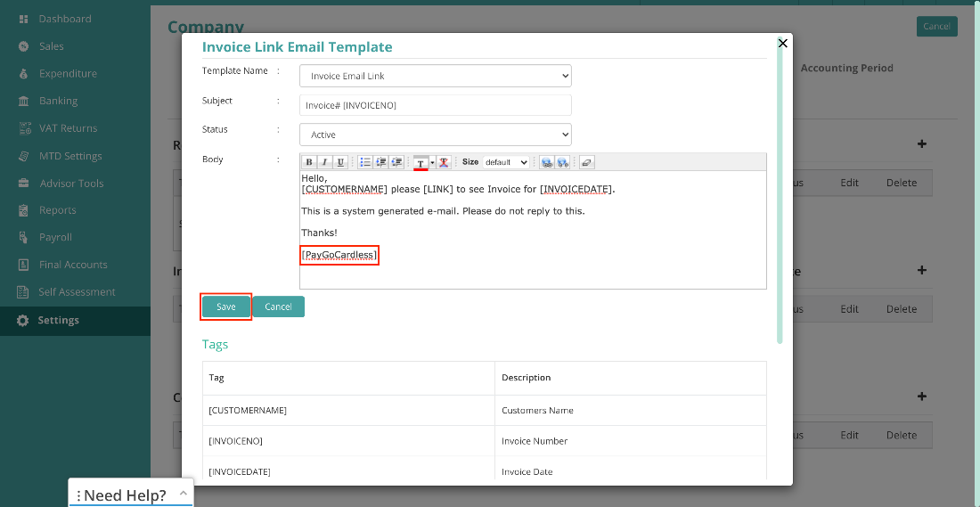
Task: Toggle underline formatting in body editor
Action: [x=340, y=162]
